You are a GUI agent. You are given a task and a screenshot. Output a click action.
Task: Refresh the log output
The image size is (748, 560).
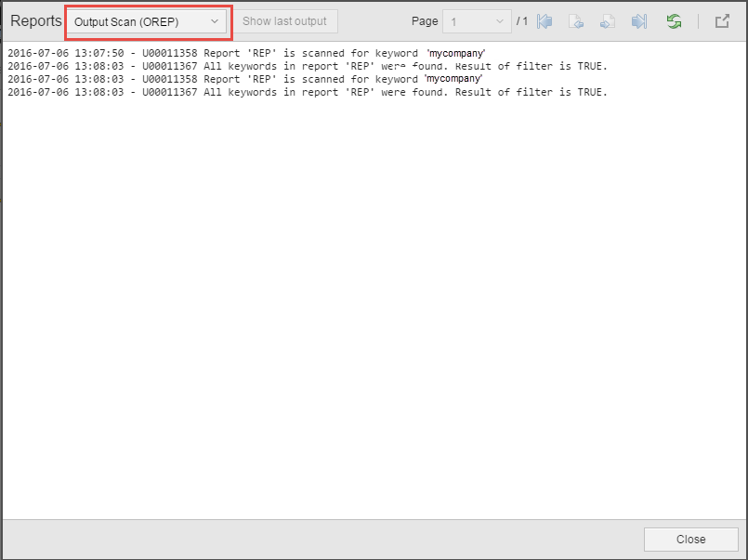click(674, 21)
